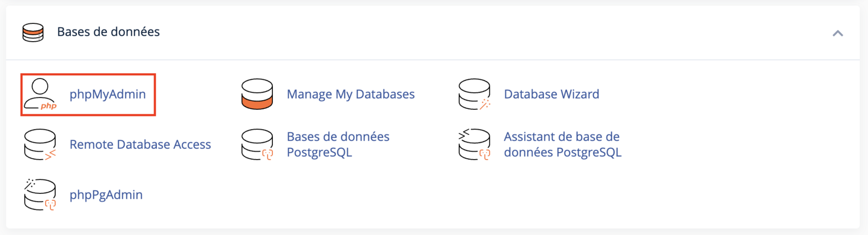
Task: Click the Database Wizard icon
Action: point(474,94)
